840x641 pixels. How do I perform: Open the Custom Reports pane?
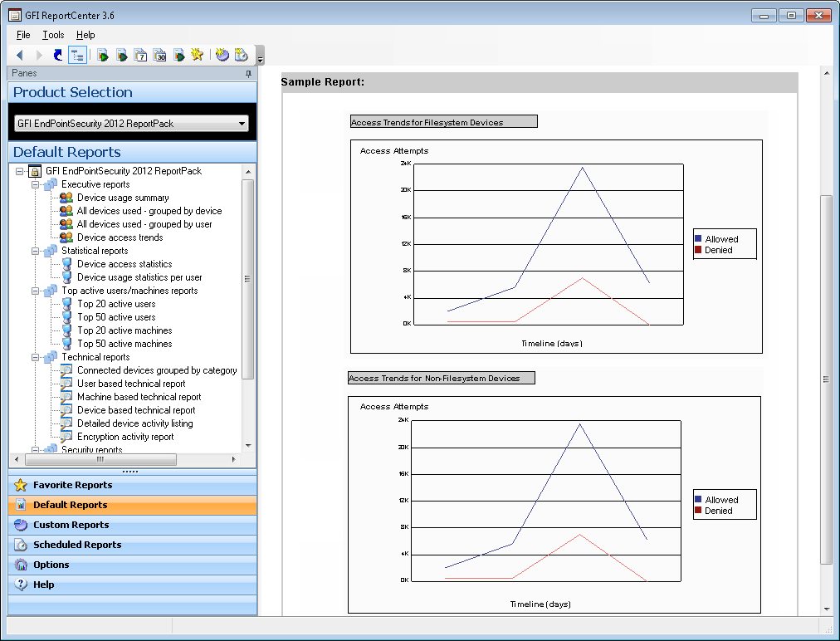71,525
